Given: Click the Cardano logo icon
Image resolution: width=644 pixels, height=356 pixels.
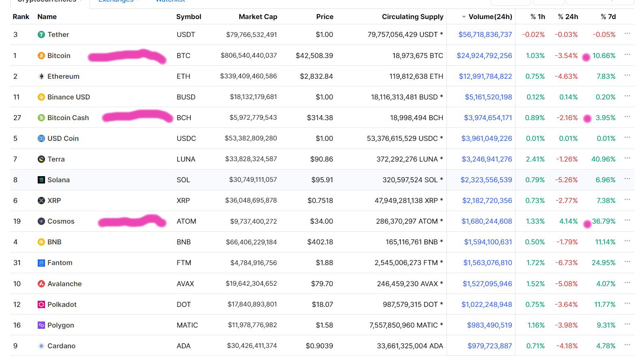Looking at the screenshot, I should tap(41, 346).
